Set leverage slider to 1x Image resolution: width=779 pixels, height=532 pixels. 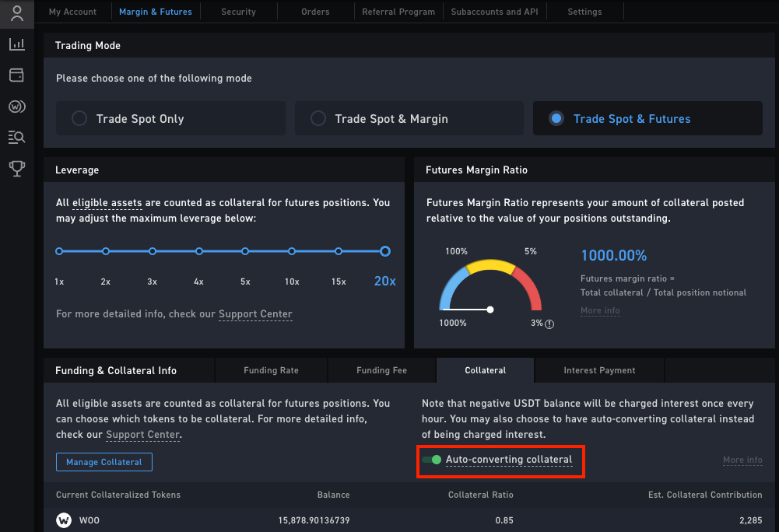(x=59, y=251)
